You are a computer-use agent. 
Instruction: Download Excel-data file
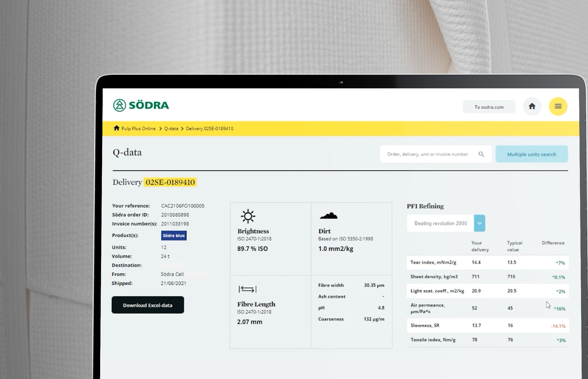click(148, 305)
